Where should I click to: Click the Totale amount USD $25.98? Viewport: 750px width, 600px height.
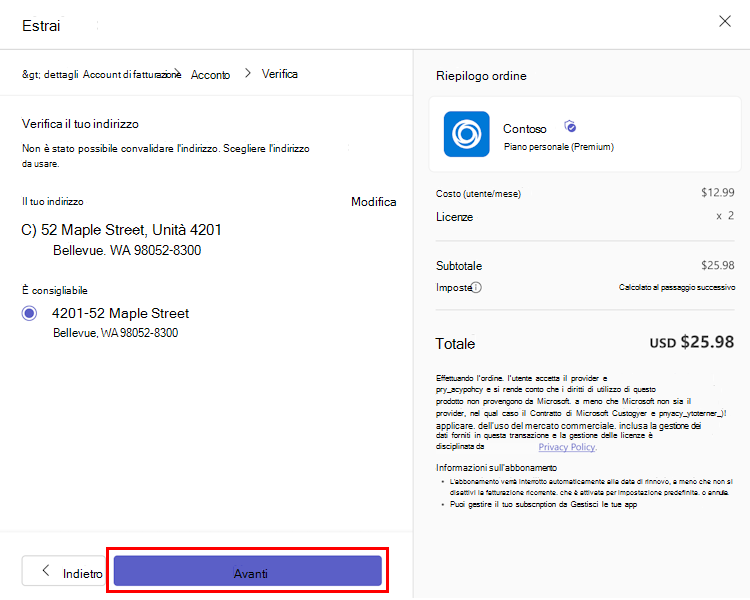click(x=692, y=342)
